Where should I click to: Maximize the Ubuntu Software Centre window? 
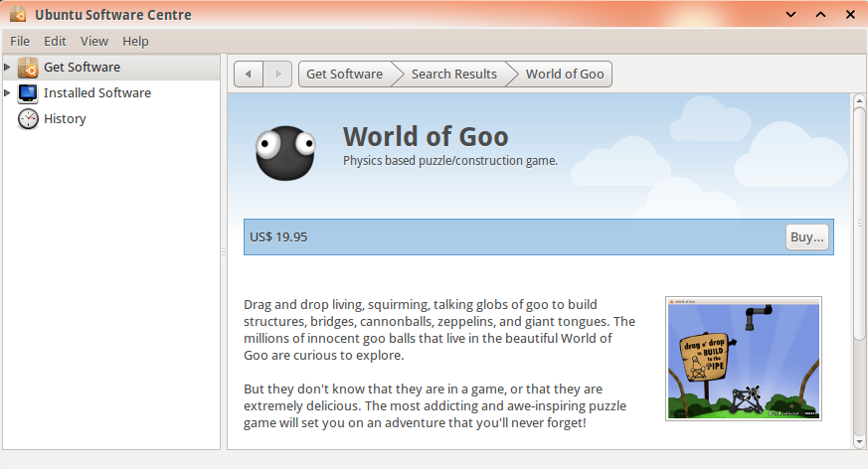click(x=821, y=14)
